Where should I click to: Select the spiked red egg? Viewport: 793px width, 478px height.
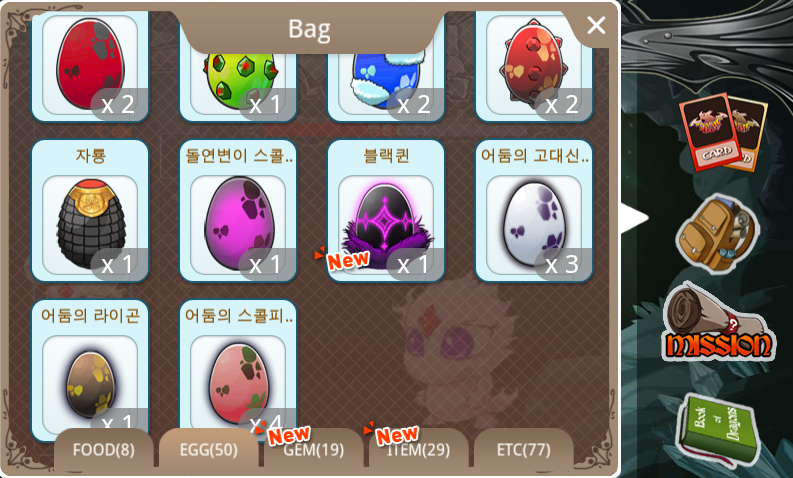click(534, 66)
